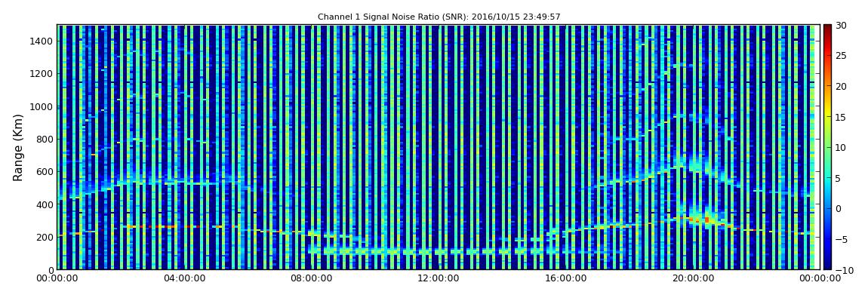Click the '16:00:00' time axis label
The height and width of the screenshot is (307, 868).
[565, 279]
